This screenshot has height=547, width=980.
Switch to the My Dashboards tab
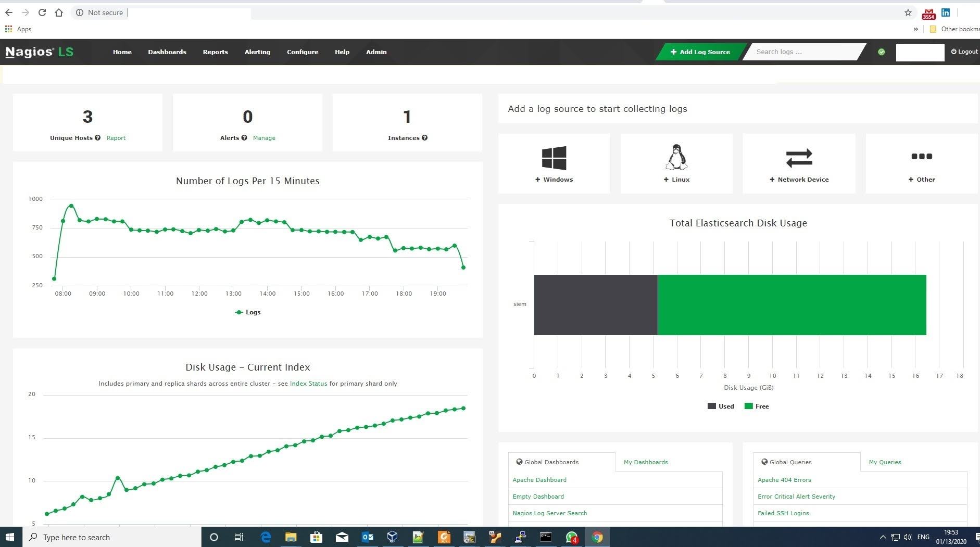[646, 462]
